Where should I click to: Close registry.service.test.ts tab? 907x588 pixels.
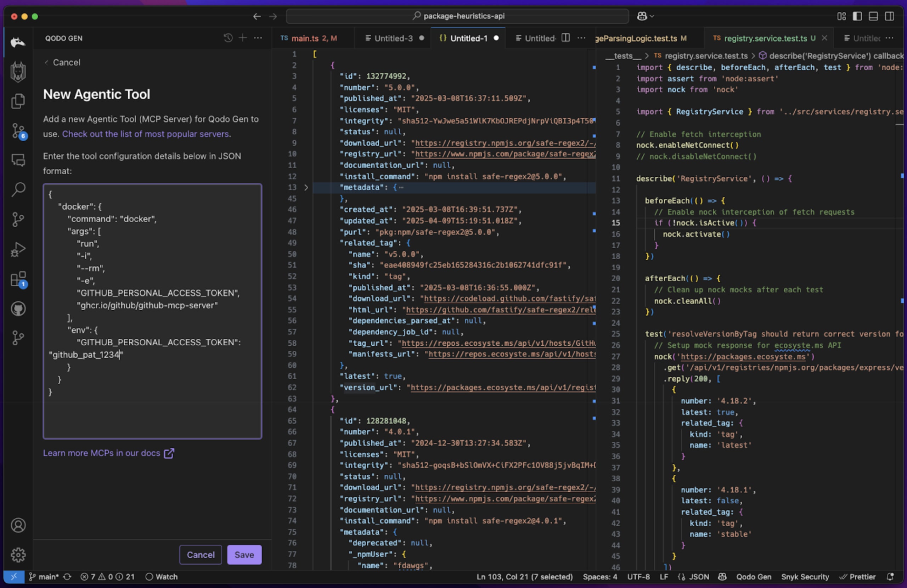coord(824,38)
